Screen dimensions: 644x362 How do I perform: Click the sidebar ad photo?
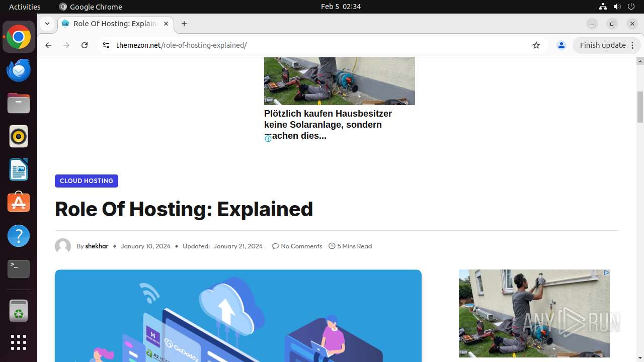(x=534, y=314)
